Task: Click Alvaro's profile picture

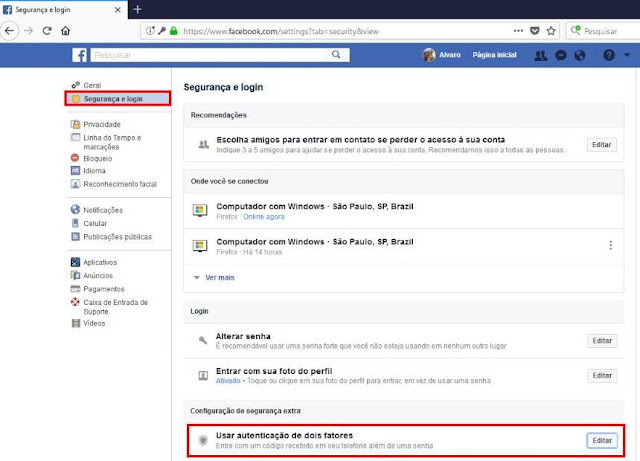Action: pos(429,55)
